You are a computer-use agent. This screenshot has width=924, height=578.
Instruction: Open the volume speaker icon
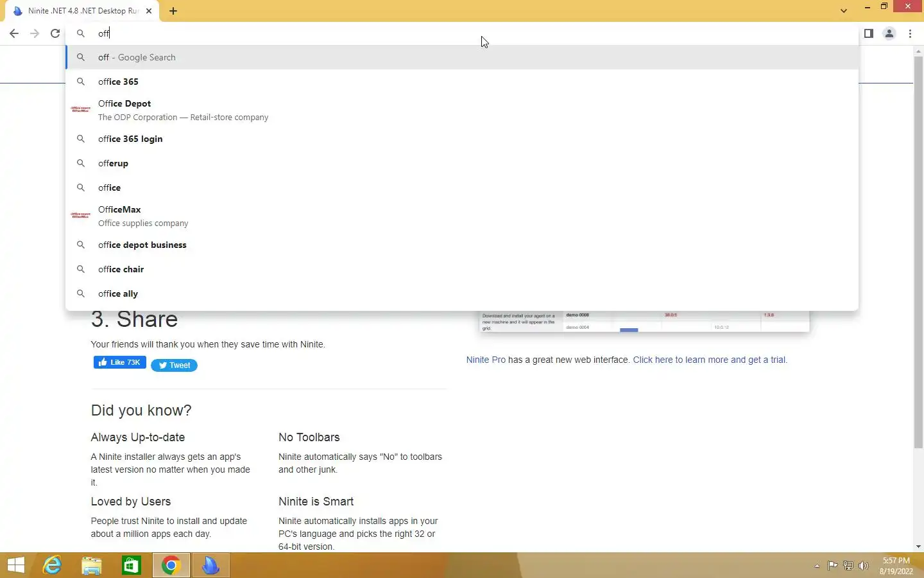click(x=864, y=566)
